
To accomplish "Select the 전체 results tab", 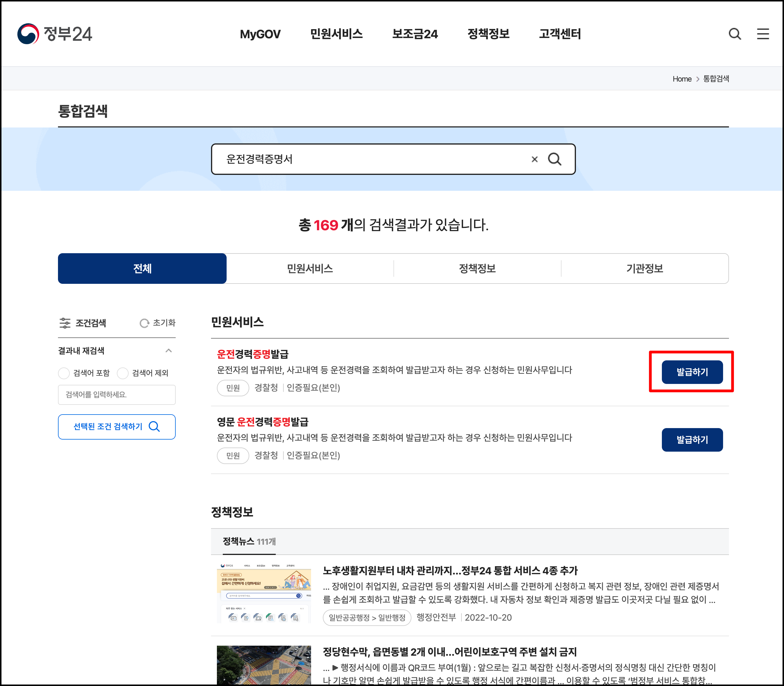I will pyautogui.click(x=142, y=268).
